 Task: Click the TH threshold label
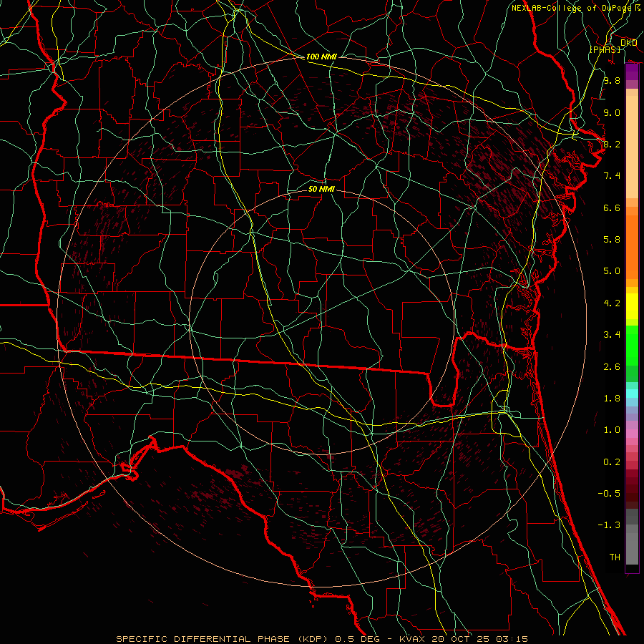point(615,557)
